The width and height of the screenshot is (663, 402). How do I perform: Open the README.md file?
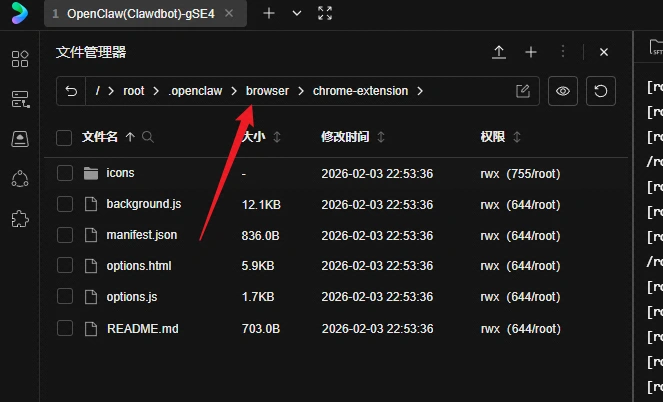[x=142, y=328]
